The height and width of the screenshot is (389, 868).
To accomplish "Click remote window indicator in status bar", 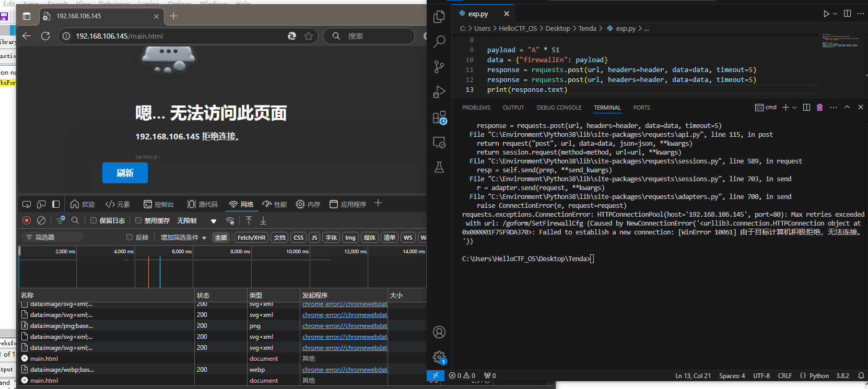I will (436, 375).
